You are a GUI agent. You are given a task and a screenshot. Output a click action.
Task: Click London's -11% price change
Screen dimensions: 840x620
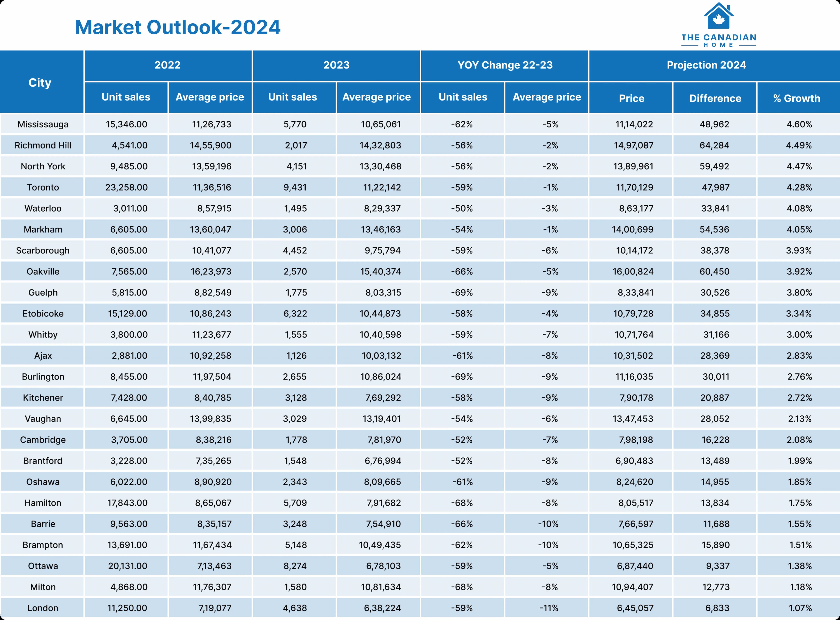[549, 608]
